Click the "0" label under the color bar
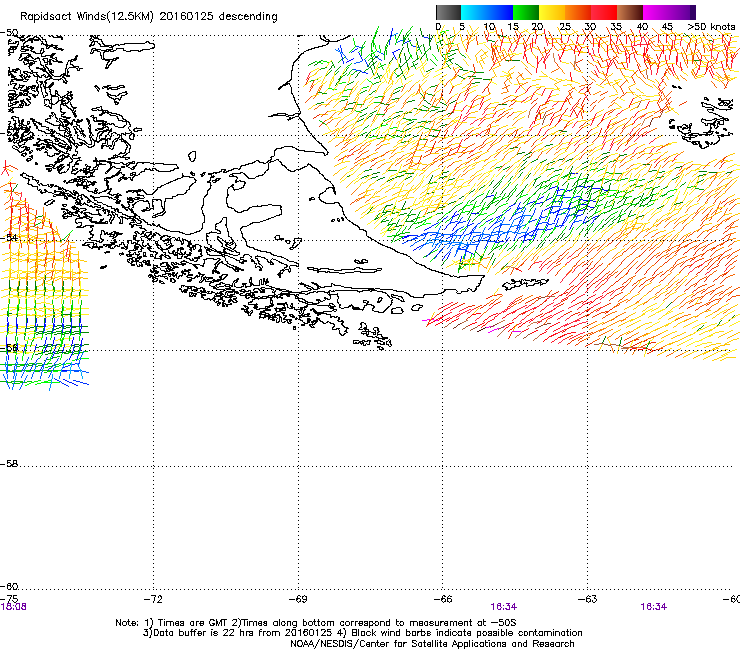The width and height of the screenshot is (740, 650). (438, 26)
